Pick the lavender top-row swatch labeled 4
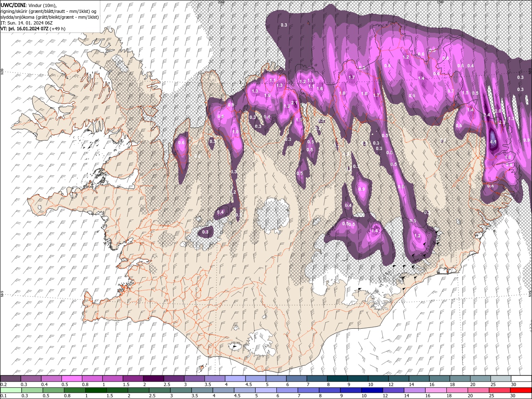This screenshot has width=532, height=399. click(x=235, y=379)
